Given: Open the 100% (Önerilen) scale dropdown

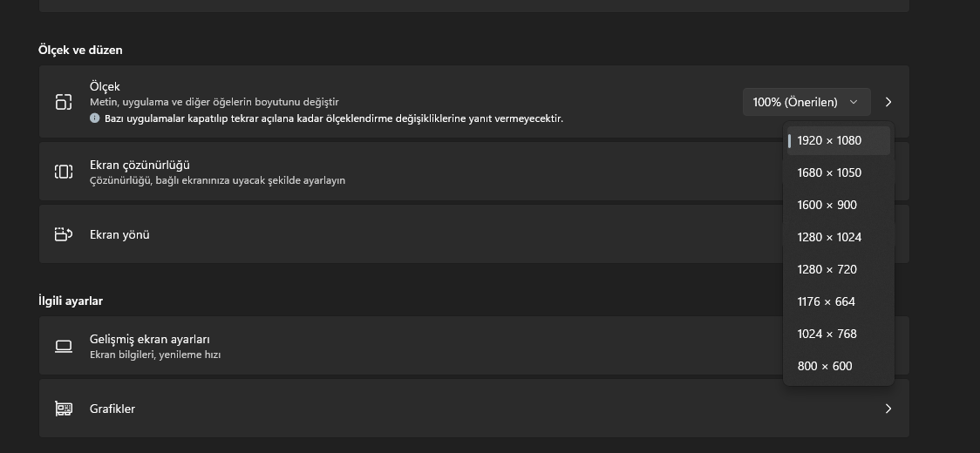Looking at the screenshot, I should coord(806,102).
